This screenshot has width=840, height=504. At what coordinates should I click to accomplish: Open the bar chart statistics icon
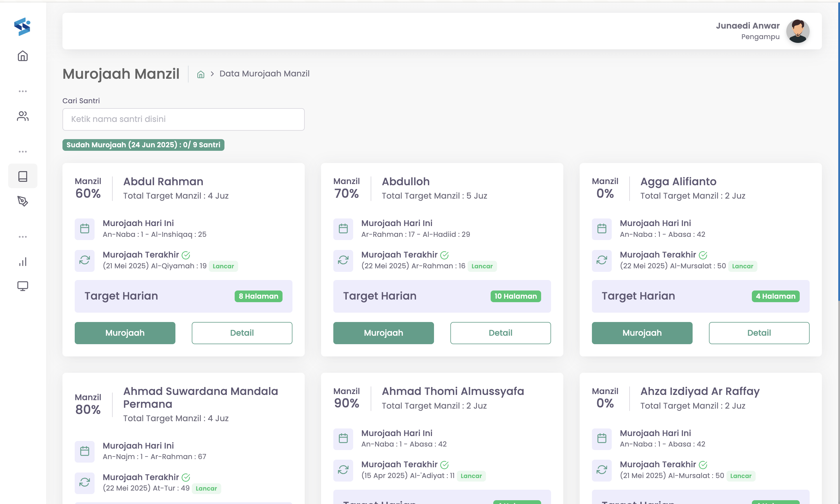22,261
